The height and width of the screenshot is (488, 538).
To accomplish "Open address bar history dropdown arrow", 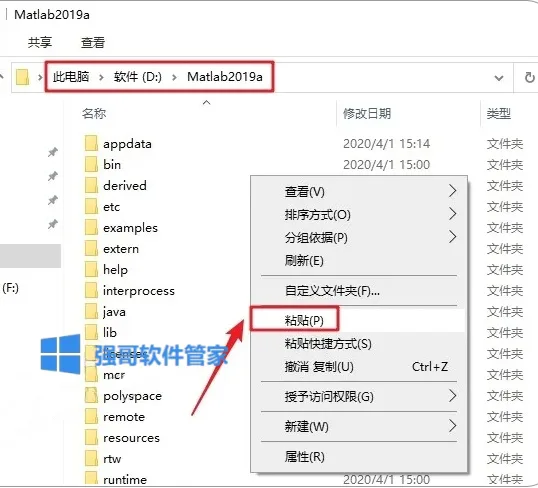I will click(x=499, y=78).
